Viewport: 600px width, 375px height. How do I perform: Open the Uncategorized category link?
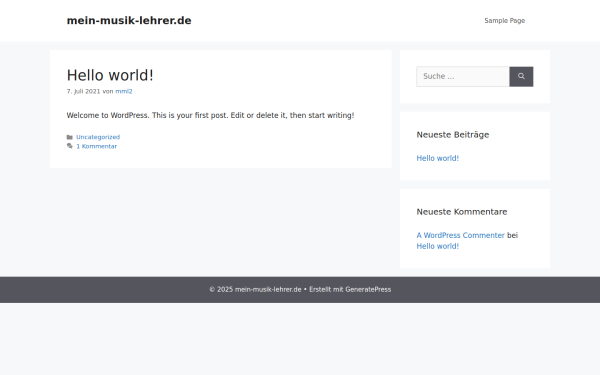click(x=98, y=137)
